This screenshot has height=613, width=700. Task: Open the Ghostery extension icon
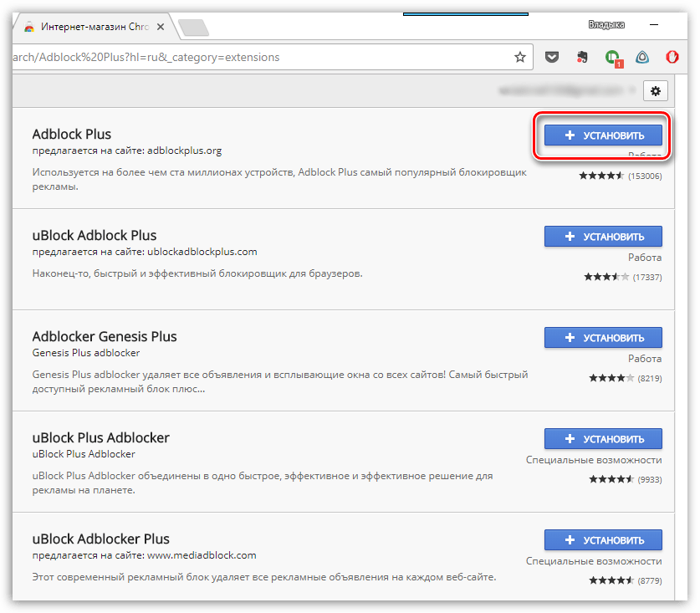pyautogui.click(x=641, y=57)
